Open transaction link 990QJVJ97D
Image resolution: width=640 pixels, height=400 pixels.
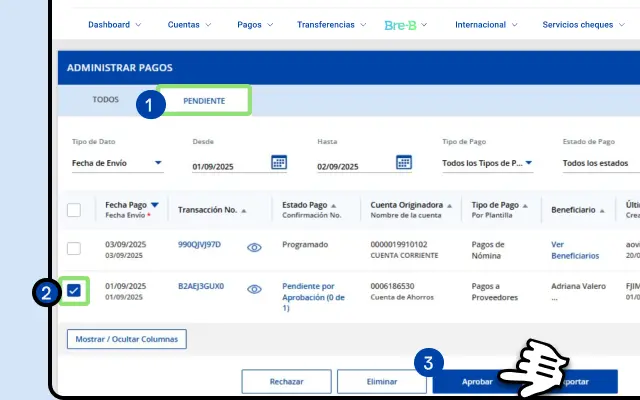click(199, 244)
